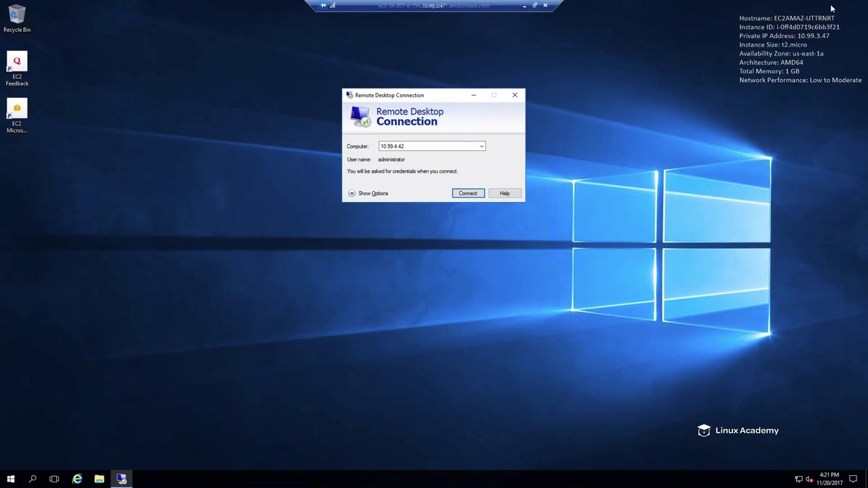The image size is (868, 488).
Task: Click into the Computer address field
Action: [x=427, y=146]
